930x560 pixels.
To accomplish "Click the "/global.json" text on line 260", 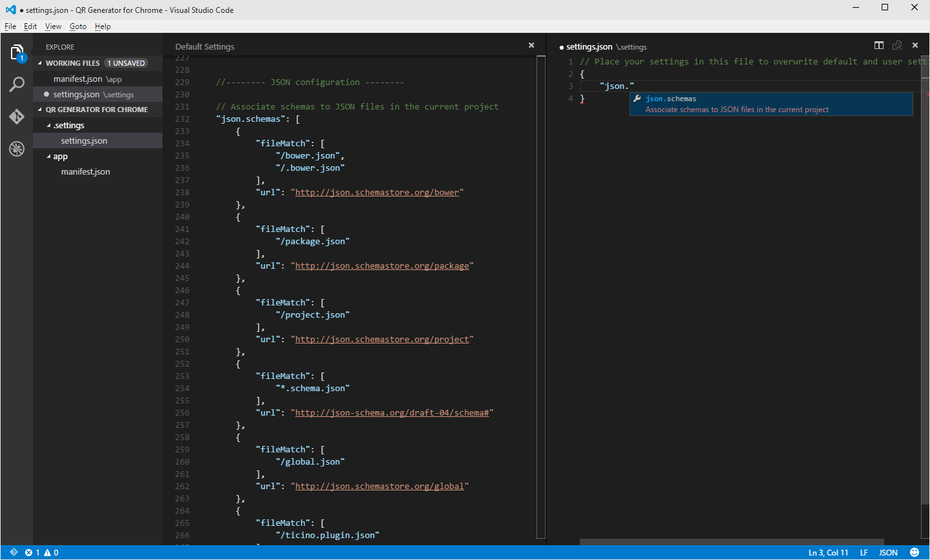I will point(310,461).
